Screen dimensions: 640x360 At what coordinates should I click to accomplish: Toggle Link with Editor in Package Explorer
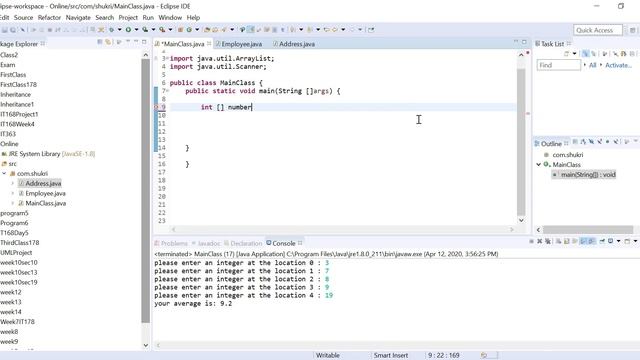click(x=108, y=42)
